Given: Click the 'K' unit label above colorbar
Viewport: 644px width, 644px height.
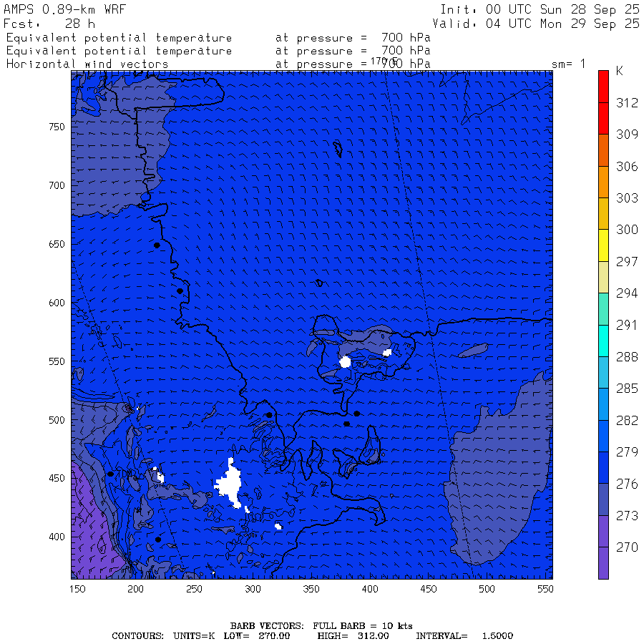Looking at the screenshot, I should coord(620,71).
